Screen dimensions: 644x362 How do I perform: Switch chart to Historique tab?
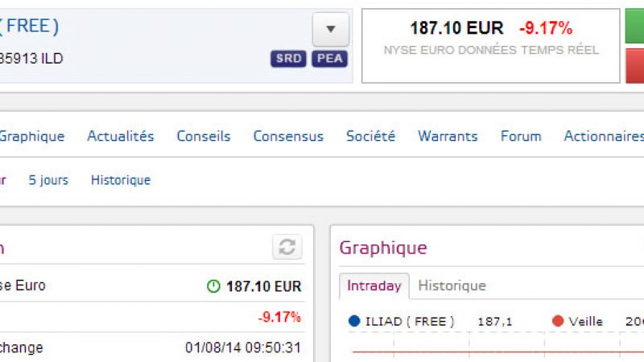452,286
